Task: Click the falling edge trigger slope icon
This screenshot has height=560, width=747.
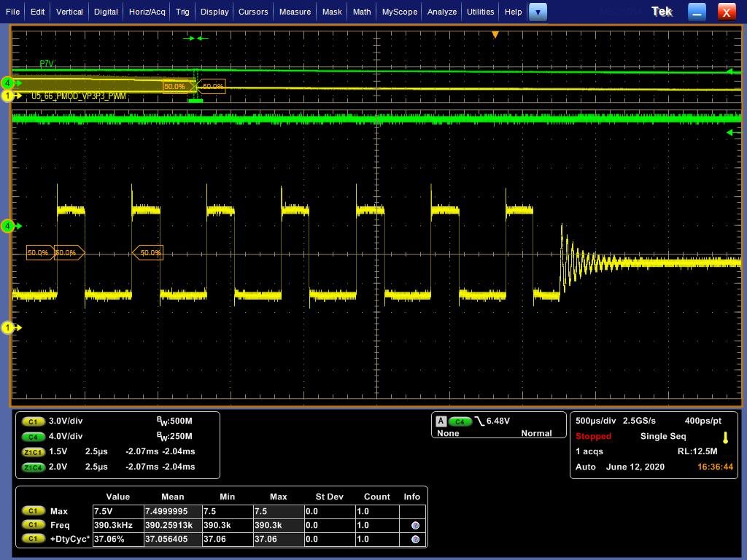Action: pyautogui.click(x=479, y=421)
